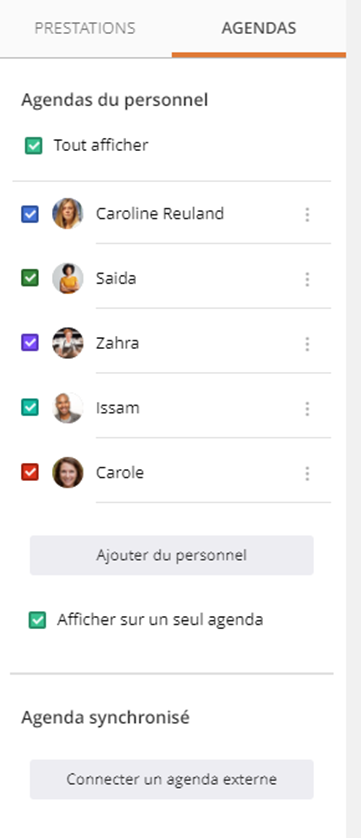Click Connecter un agenda externe
The width and height of the screenshot is (361, 838).
click(172, 779)
